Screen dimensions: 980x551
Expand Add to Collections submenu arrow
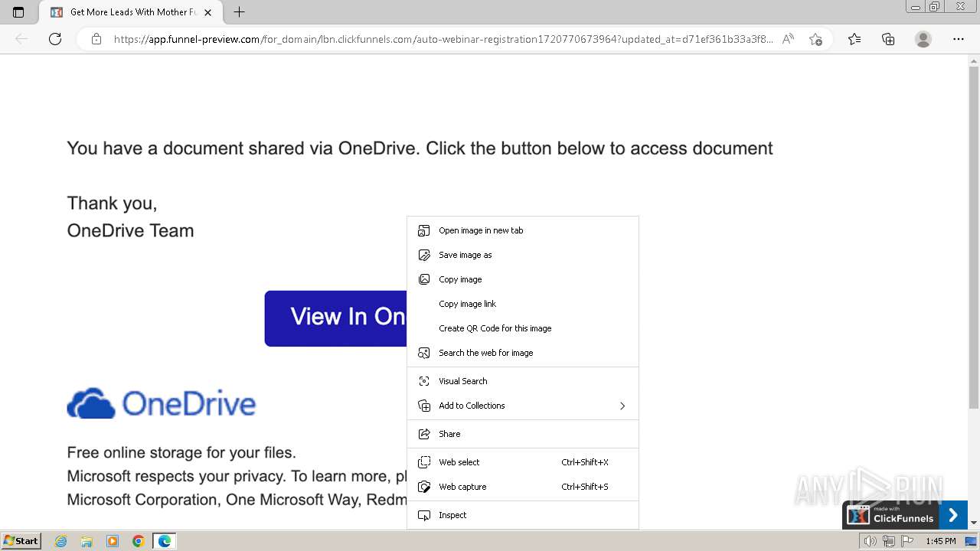tap(622, 406)
